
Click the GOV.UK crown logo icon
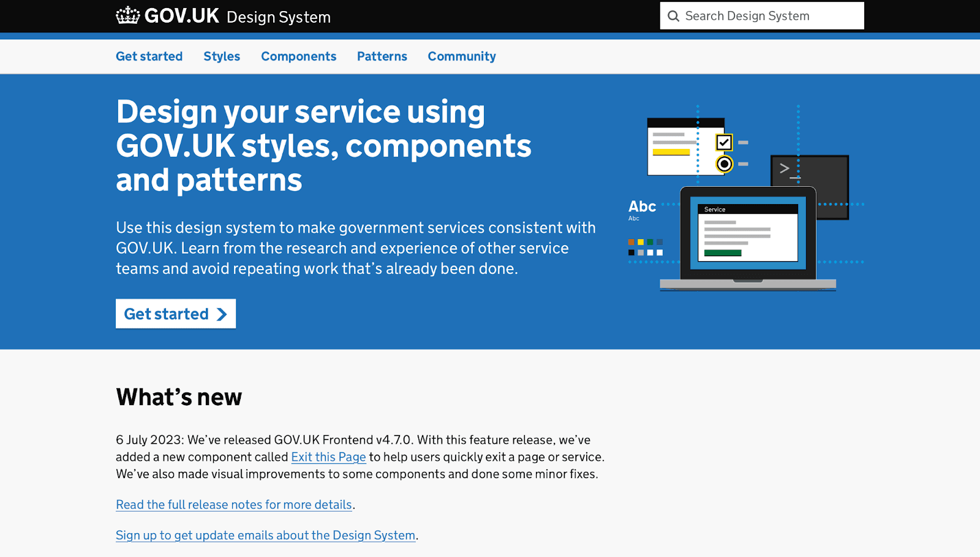coord(128,15)
